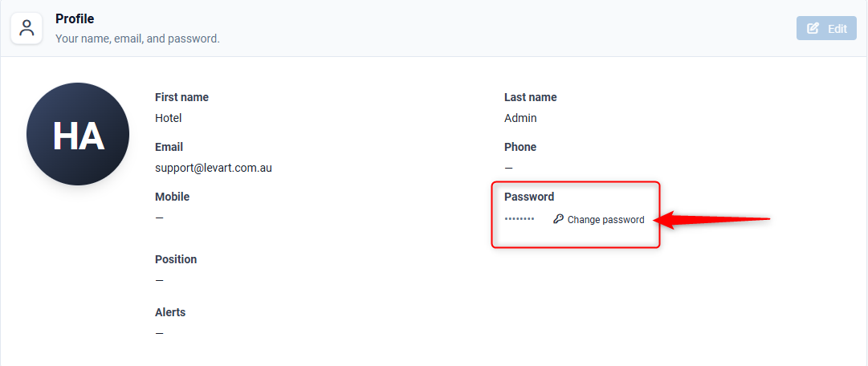868x366 pixels.
Task: Click the profile person icon
Action: pos(26,28)
